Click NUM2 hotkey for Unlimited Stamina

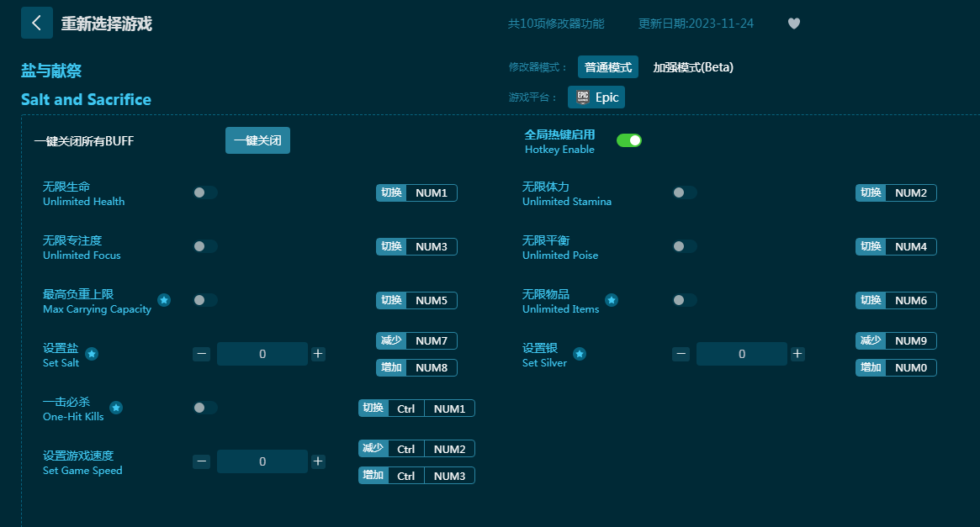(x=896, y=193)
